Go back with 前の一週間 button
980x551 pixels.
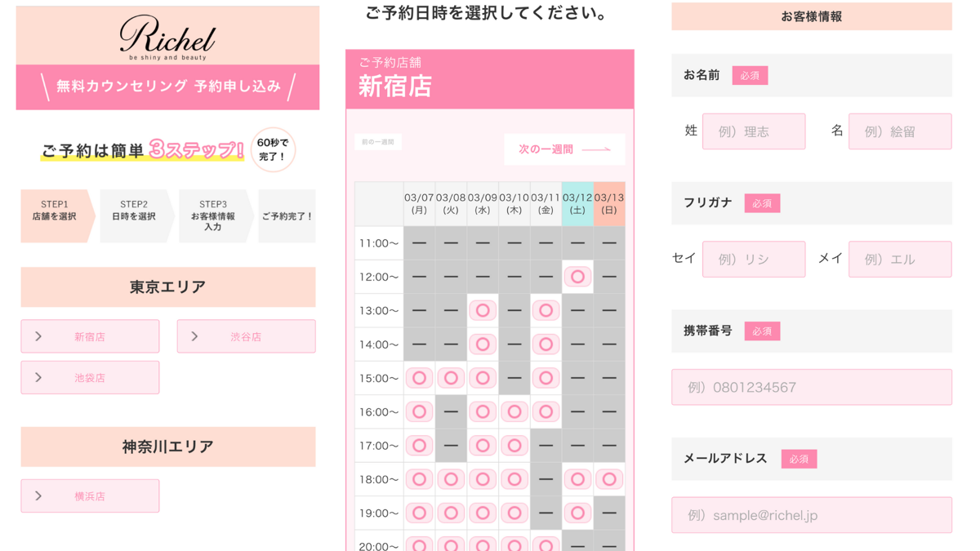(x=378, y=142)
